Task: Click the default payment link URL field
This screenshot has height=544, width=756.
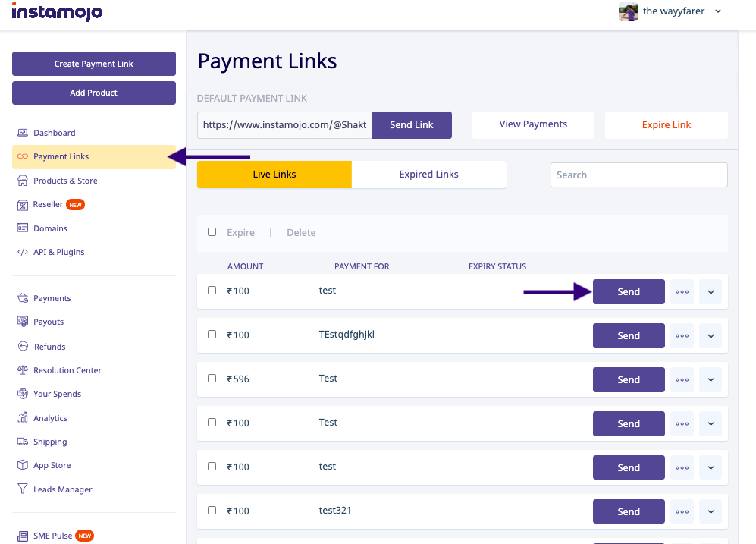Action: click(284, 125)
